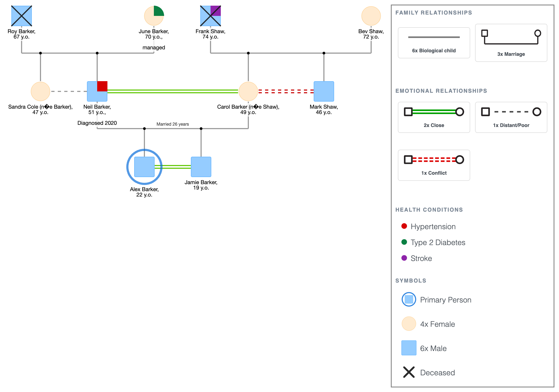Viewport: 559px width, 392px height.
Task: Select Sandra Cole's female circle node
Action: point(40,91)
